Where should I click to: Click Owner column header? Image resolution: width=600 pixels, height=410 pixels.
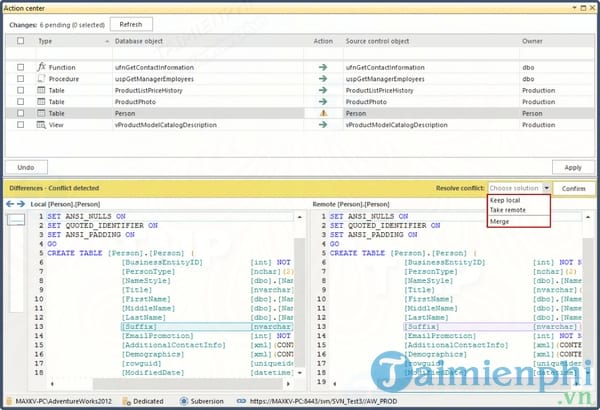(x=557, y=41)
